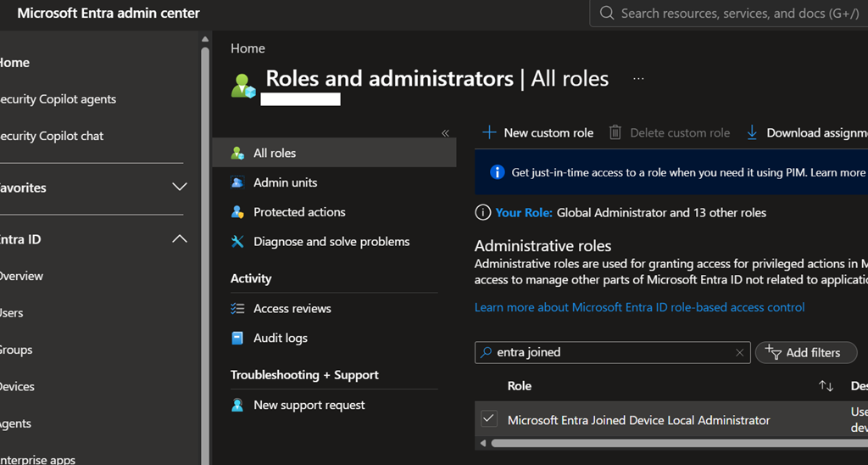Click the search magnifier icon in top bar

[x=607, y=14]
